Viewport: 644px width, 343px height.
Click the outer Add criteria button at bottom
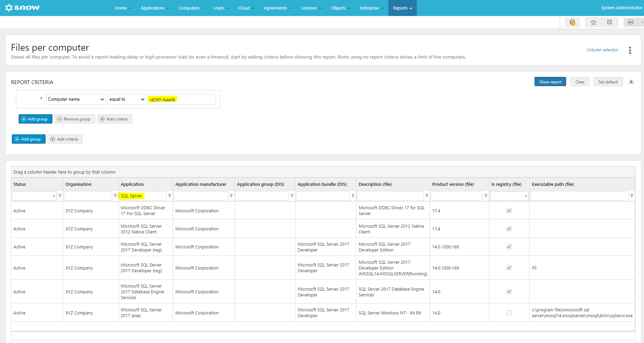(65, 139)
